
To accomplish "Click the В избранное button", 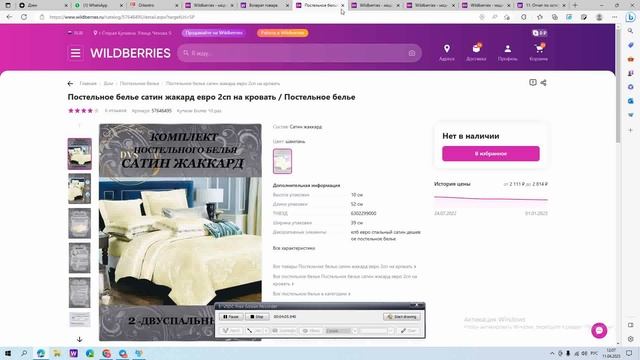I will [491, 153].
